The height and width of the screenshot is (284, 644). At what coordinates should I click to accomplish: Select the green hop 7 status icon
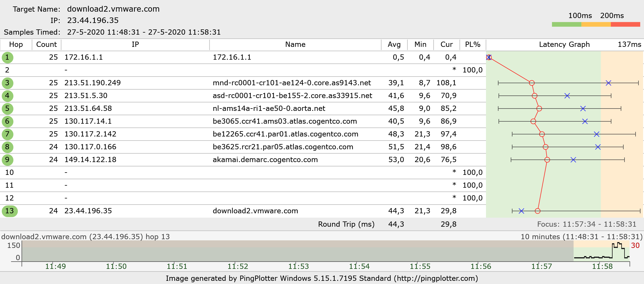(x=7, y=134)
